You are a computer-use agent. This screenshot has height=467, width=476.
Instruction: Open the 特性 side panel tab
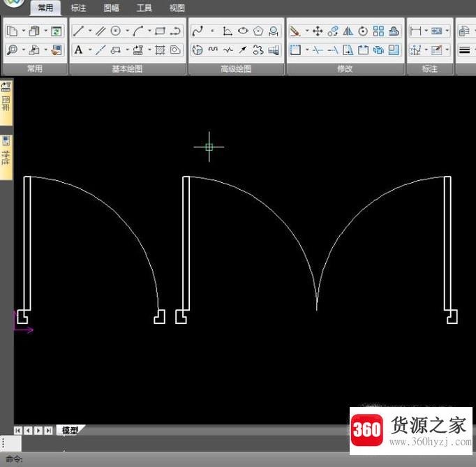pyautogui.click(x=6, y=157)
